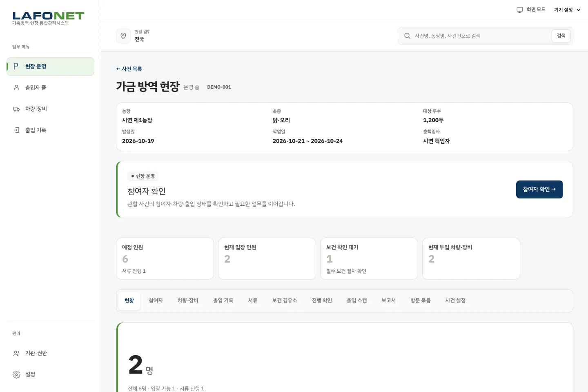Click the 예정 인원 stat card

point(165,259)
